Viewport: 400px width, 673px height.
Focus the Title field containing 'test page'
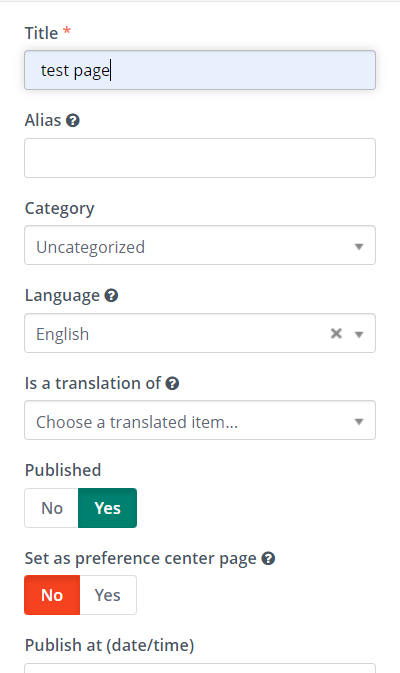click(200, 70)
